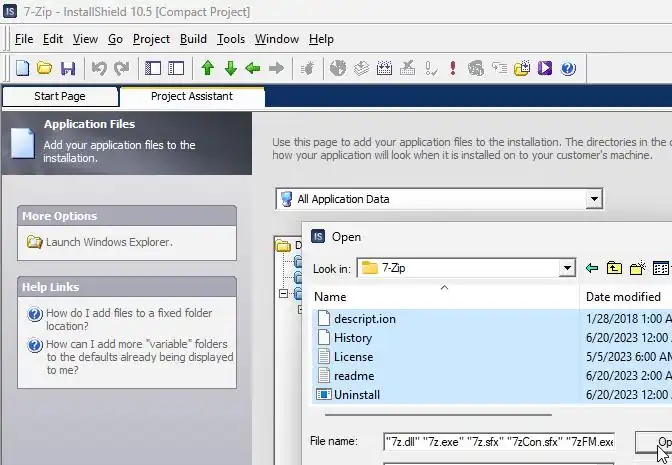Image resolution: width=672 pixels, height=465 pixels.
Task: Click the horizontal scrollbar in file list
Action: click(x=438, y=415)
